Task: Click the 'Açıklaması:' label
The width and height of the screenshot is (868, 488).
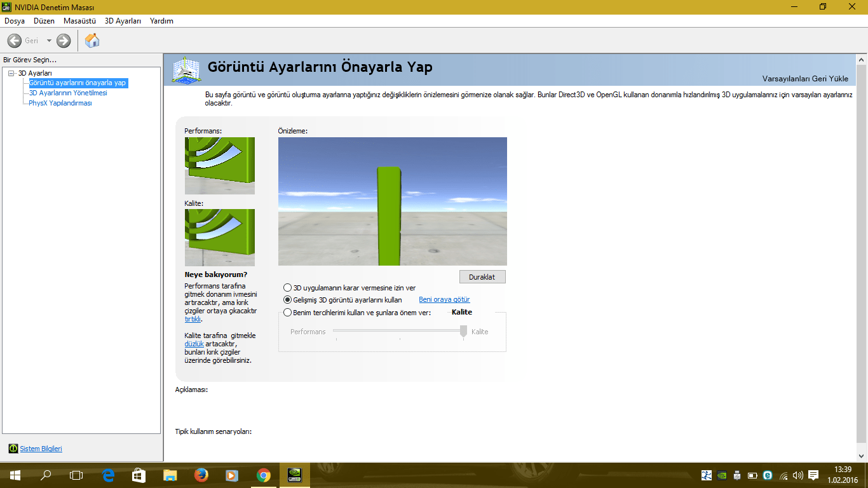Action: [192, 390]
